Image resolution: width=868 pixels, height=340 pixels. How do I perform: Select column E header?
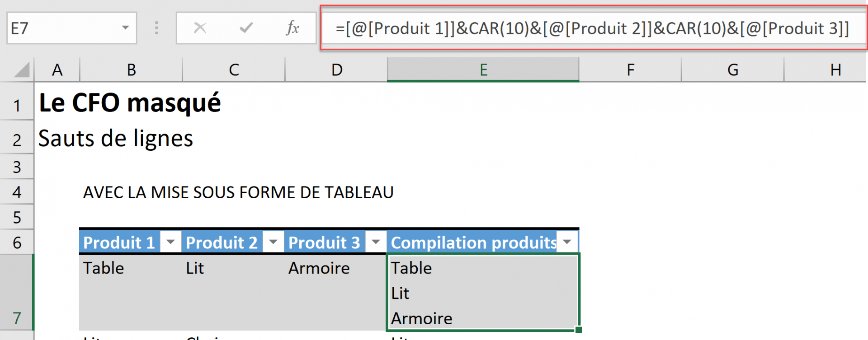pos(483,70)
